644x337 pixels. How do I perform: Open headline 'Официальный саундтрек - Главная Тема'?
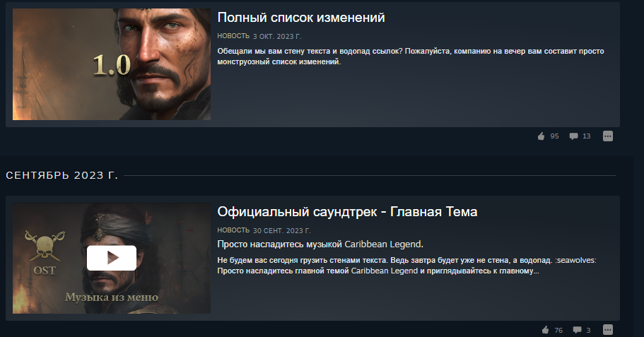(x=347, y=212)
